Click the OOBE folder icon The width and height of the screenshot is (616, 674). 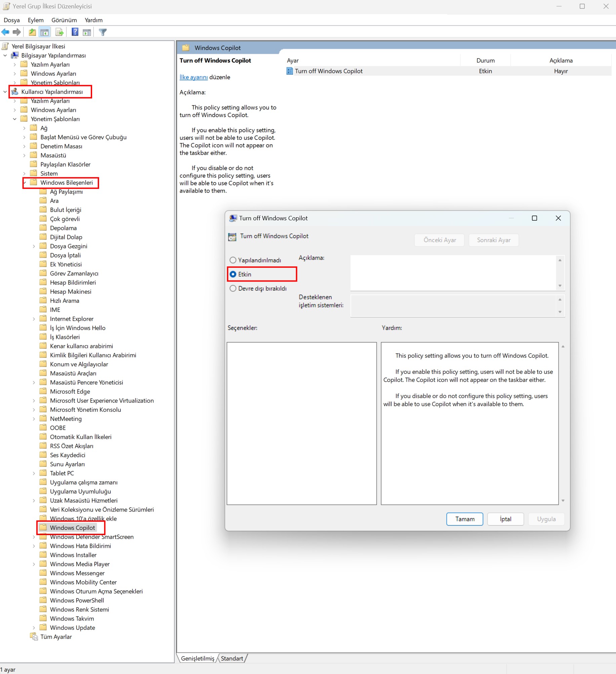[43, 427]
